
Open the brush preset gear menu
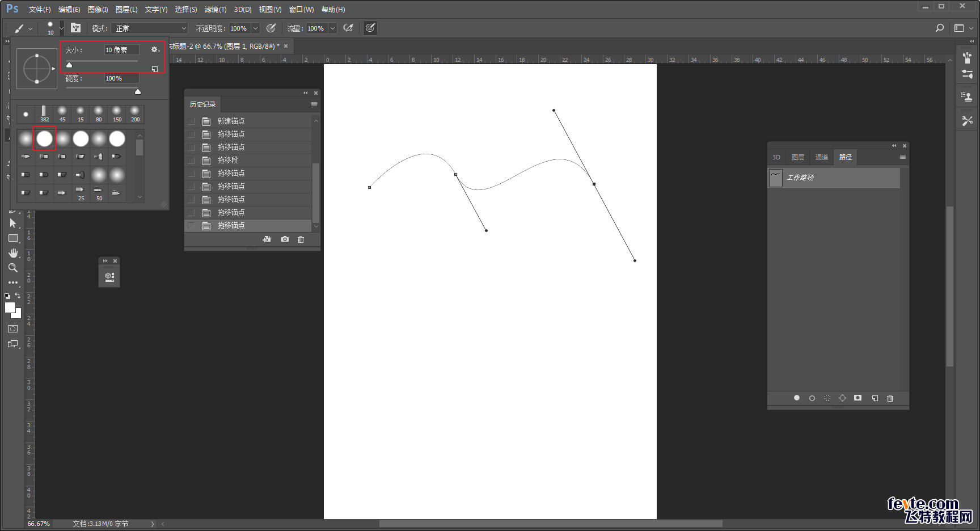pyautogui.click(x=155, y=50)
